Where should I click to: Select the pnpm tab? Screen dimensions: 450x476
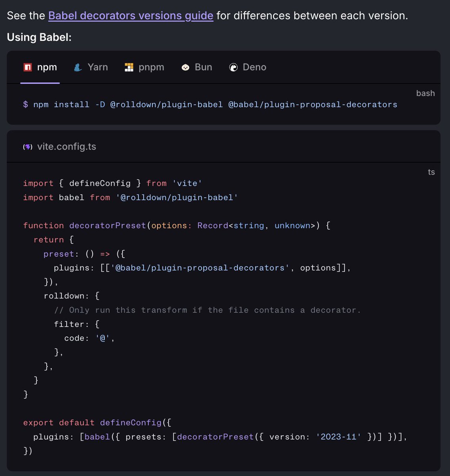pos(144,67)
